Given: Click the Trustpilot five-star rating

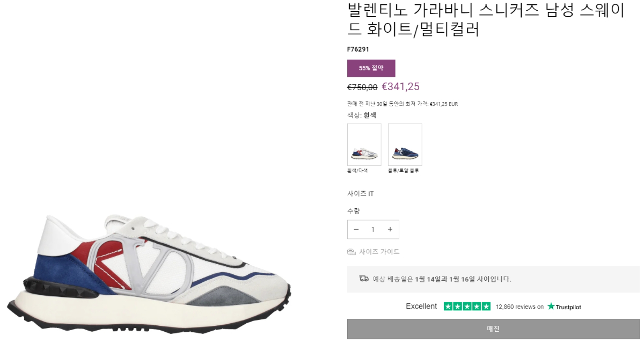Looking at the screenshot, I should click(467, 307).
